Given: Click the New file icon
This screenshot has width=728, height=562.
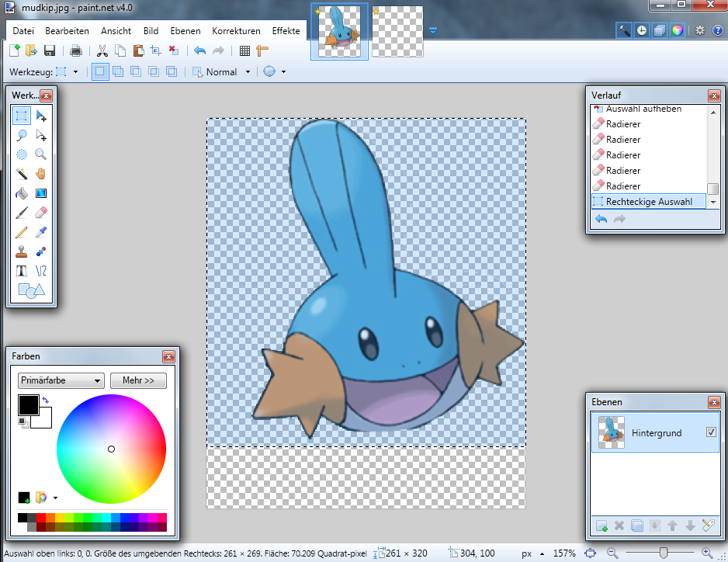Looking at the screenshot, I should click(x=15, y=50).
